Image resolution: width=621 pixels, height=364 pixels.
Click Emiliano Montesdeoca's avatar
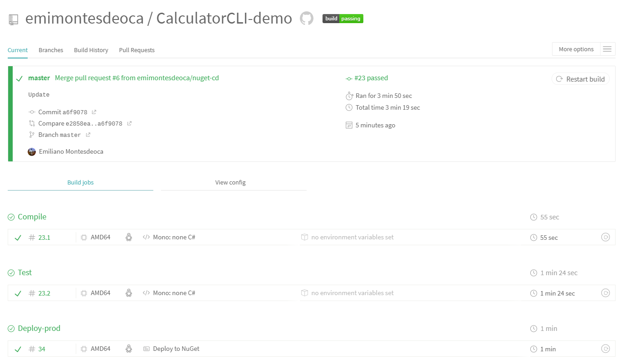[x=32, y=151]
